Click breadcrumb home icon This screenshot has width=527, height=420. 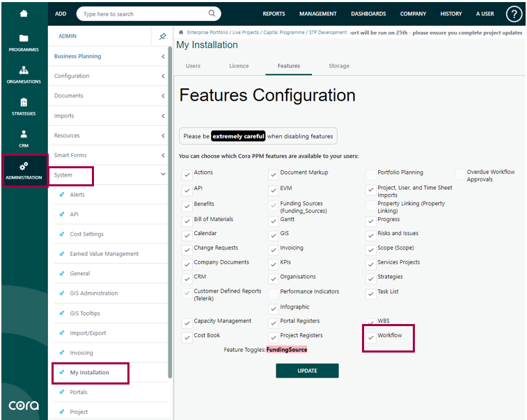coord(181,32)
